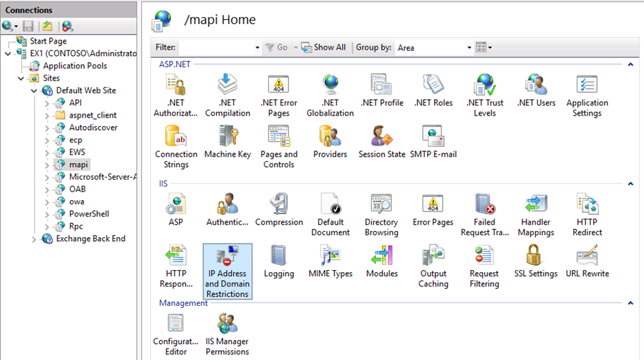
Task: Open .NET Compilation feature
Action: (227, 95)
